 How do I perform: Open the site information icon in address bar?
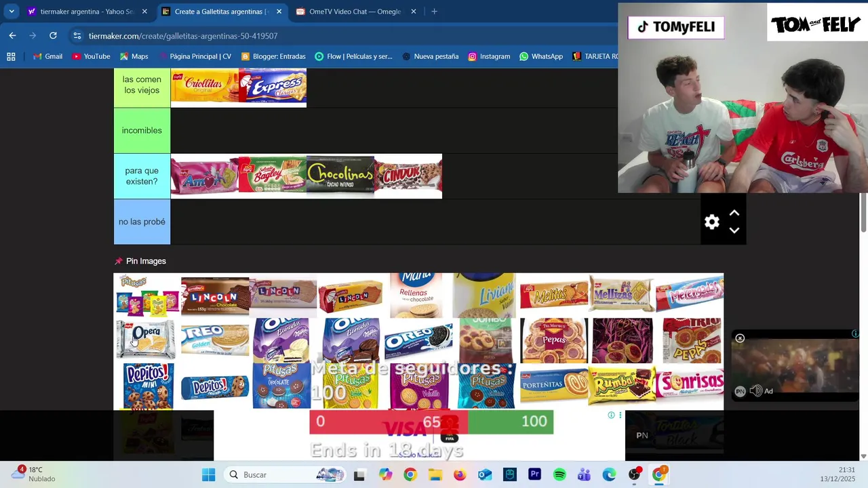point(77,36)
